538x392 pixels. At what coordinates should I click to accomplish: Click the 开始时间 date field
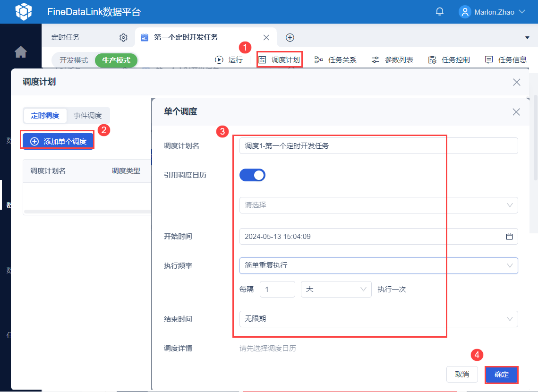(378, 236)
